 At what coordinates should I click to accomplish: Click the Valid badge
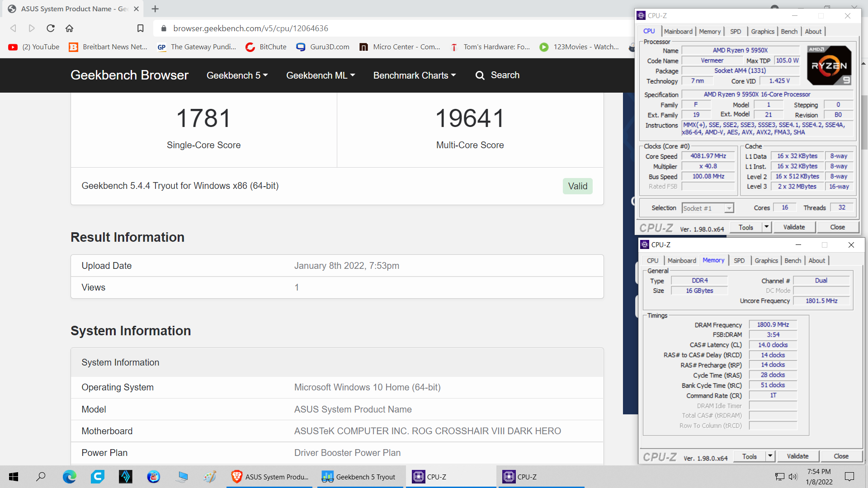[x=578, y=186]
